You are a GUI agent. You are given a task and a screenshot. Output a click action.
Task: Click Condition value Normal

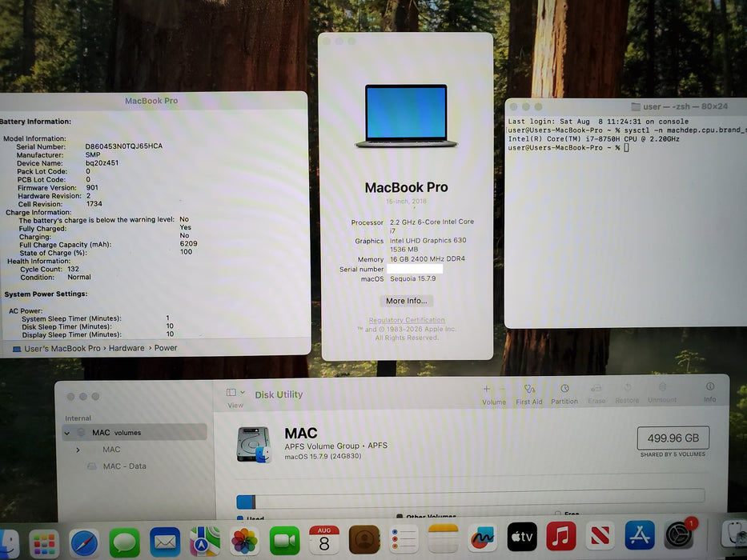coord(79,277)
